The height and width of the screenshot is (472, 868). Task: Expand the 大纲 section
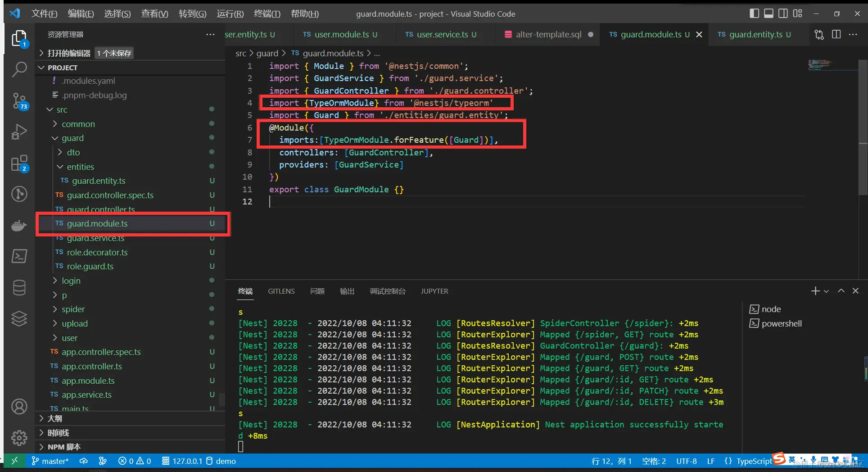click(131, 418)
